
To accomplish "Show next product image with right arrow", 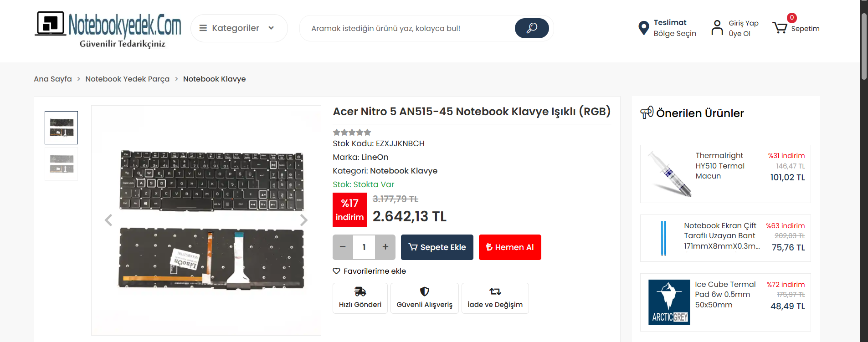I will [304, 220].
